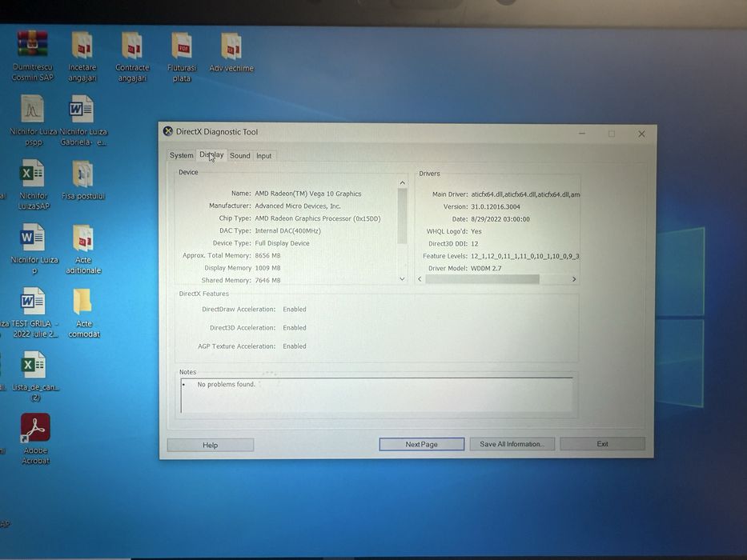Click the Direct3D DDI '12' value
Image resolution: width=747 pixels, height=560 pixels.
(x=475, y=244)
